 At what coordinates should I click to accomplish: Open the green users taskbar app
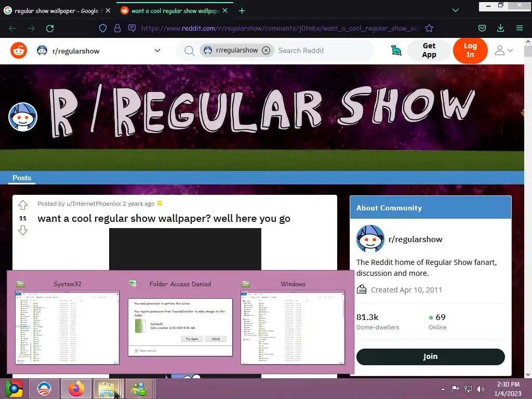(139, 389)
